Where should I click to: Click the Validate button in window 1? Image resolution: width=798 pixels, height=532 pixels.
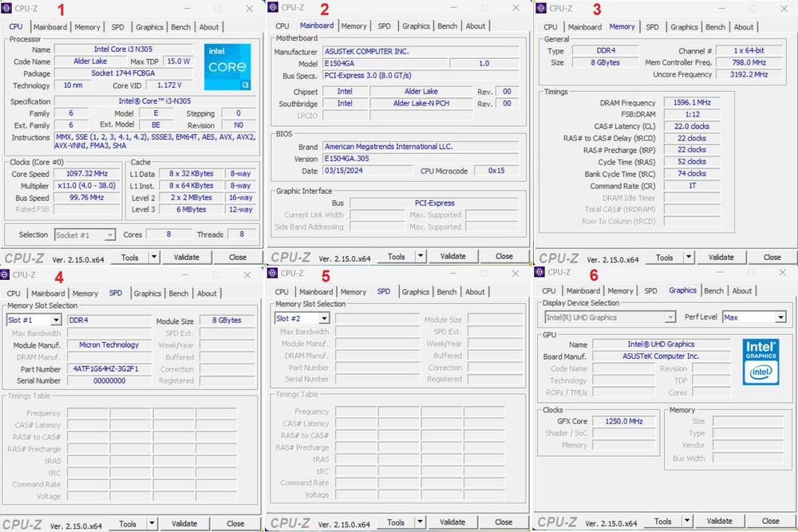[186, 258]
